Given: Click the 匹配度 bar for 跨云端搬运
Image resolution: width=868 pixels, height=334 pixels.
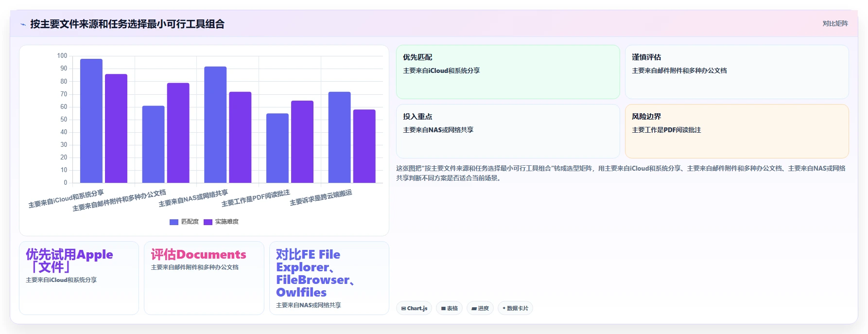Looking at the screenshot, I should [339, 138].
